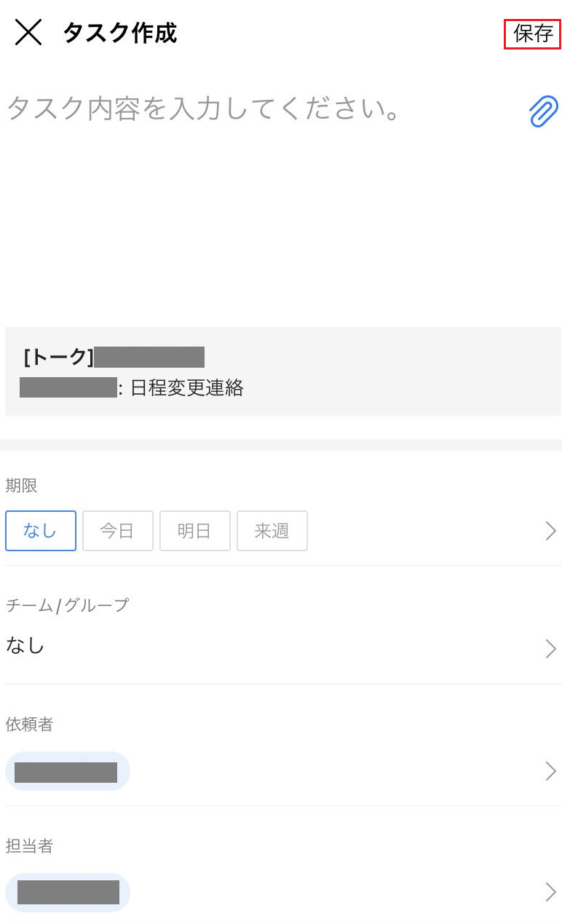Set deadline to 今日 (today)
This screenshot has height=924, width=562.
(117, 531)
